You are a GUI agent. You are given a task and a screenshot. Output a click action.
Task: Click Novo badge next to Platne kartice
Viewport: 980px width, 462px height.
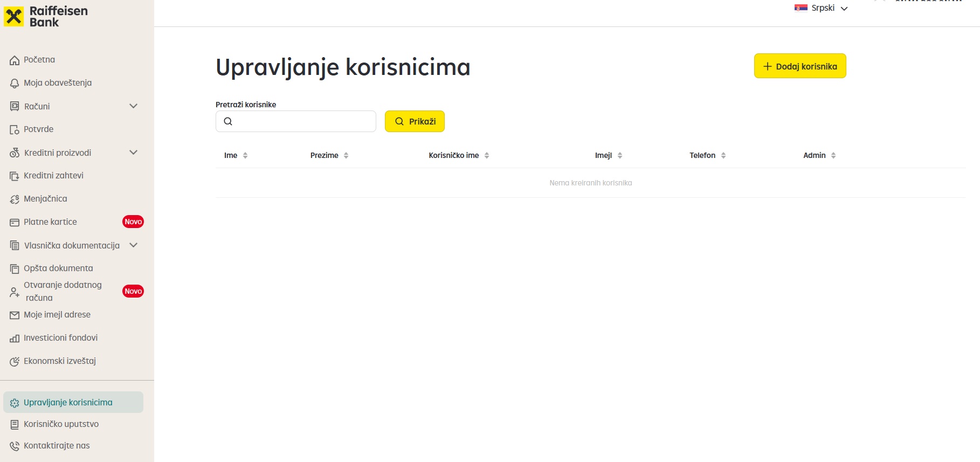pos(133,222)
